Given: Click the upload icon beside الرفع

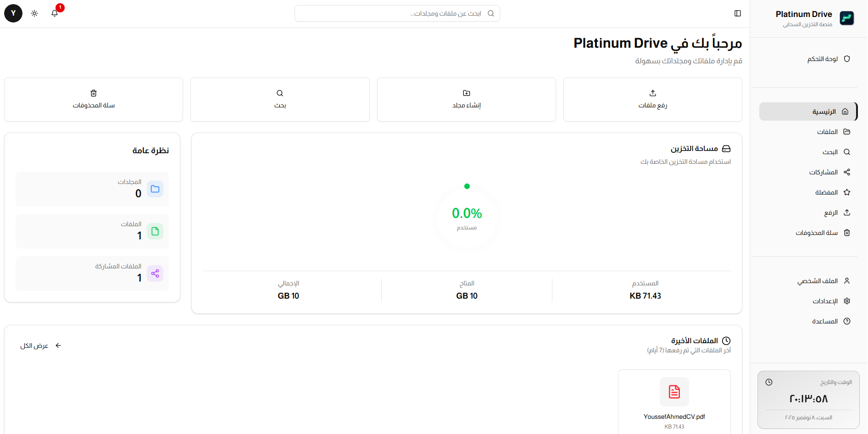Looking at the screenshot, I should coord(847,212).
